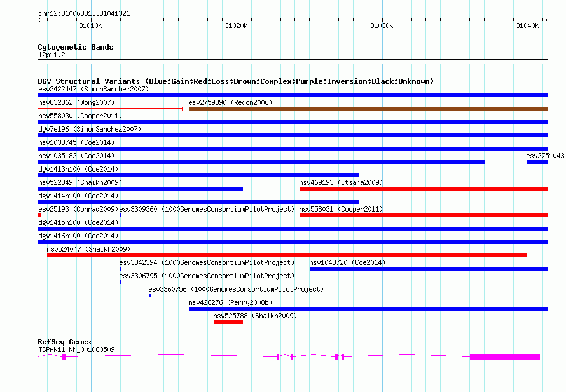Click the esv3306795 variant label

(x=207, y=276)
